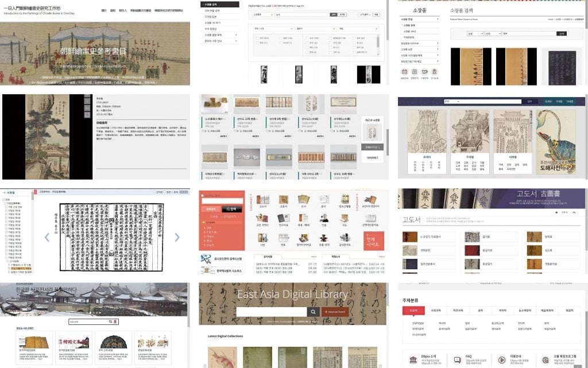Open the 문서 category icon
This screenshot has width=588, height=368.
pyautogui.click(x=324, y=200)
